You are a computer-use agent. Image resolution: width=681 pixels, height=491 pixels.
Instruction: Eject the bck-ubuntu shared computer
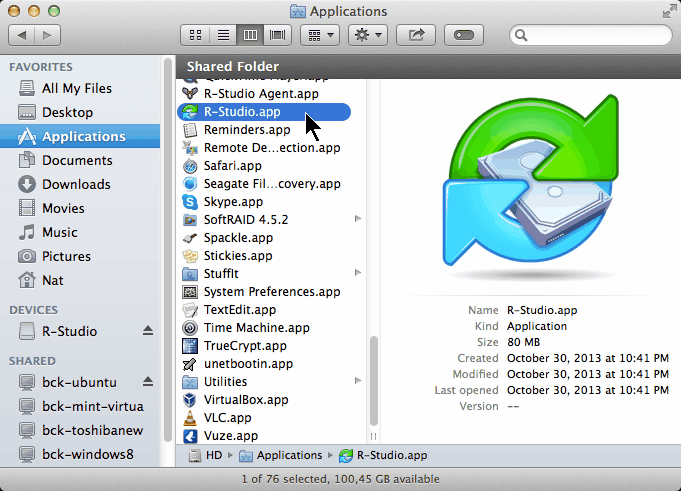[x=148, y=382]
